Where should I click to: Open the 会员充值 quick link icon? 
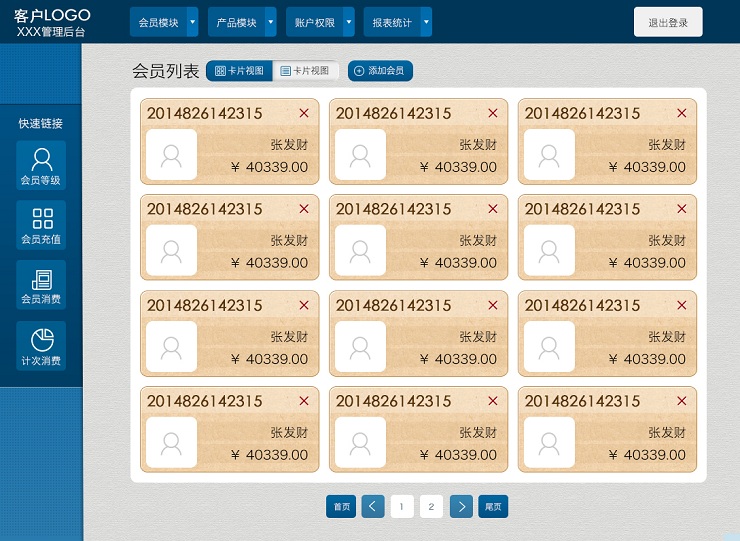(41, 225)
